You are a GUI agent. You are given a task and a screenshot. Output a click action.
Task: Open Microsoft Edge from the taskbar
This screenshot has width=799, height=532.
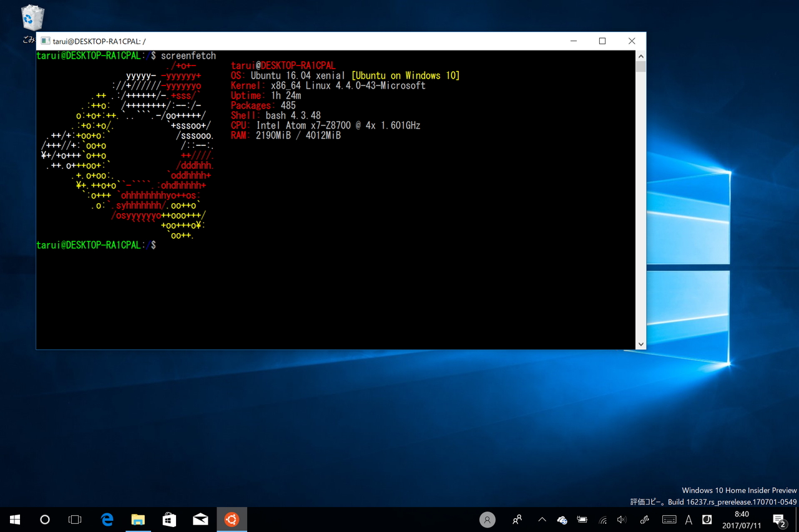point(107,519)
